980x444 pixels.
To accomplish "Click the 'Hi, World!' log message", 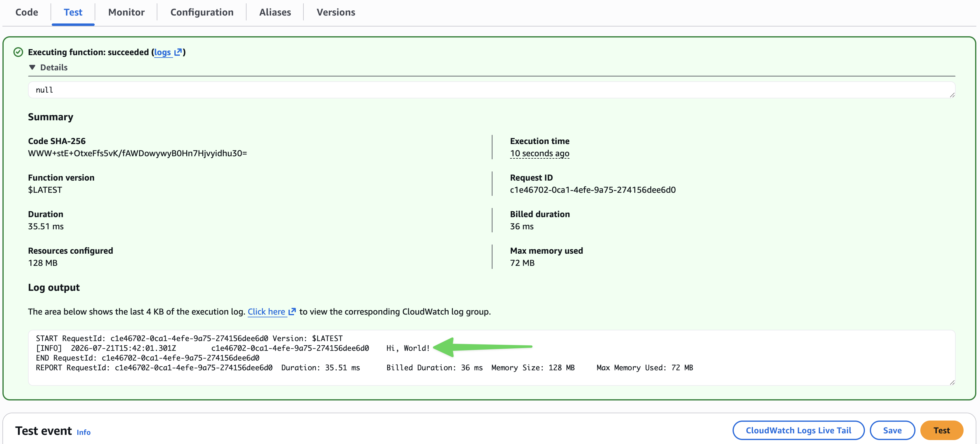I will (x=408, y=348).
